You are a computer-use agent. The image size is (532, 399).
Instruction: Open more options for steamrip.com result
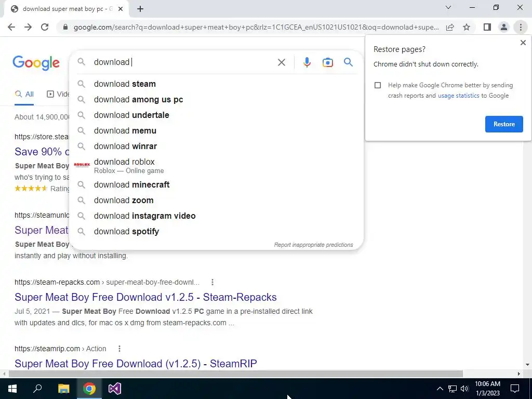pyautogui.click(x=119, y=349)
